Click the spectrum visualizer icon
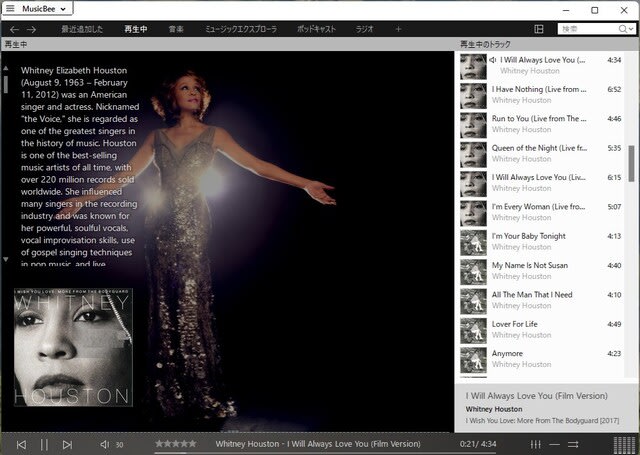The width and height of the screenshot is (640, 455). tap(624, 445)
